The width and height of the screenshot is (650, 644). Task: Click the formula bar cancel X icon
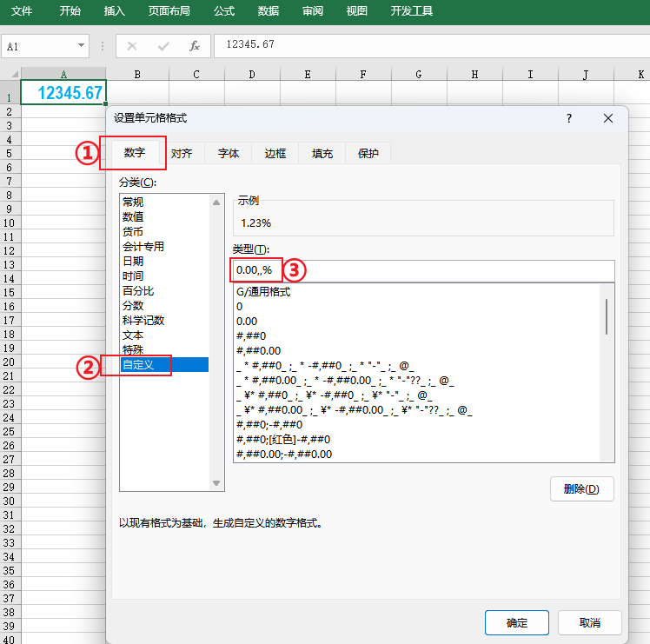point(132,46)
